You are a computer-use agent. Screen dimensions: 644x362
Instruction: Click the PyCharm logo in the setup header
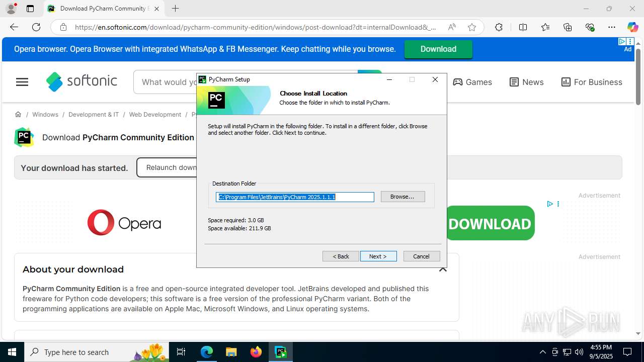[216, 101]
